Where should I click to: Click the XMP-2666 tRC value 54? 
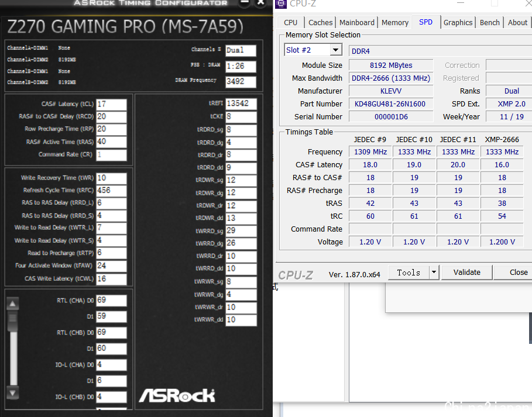pos(502,216)
